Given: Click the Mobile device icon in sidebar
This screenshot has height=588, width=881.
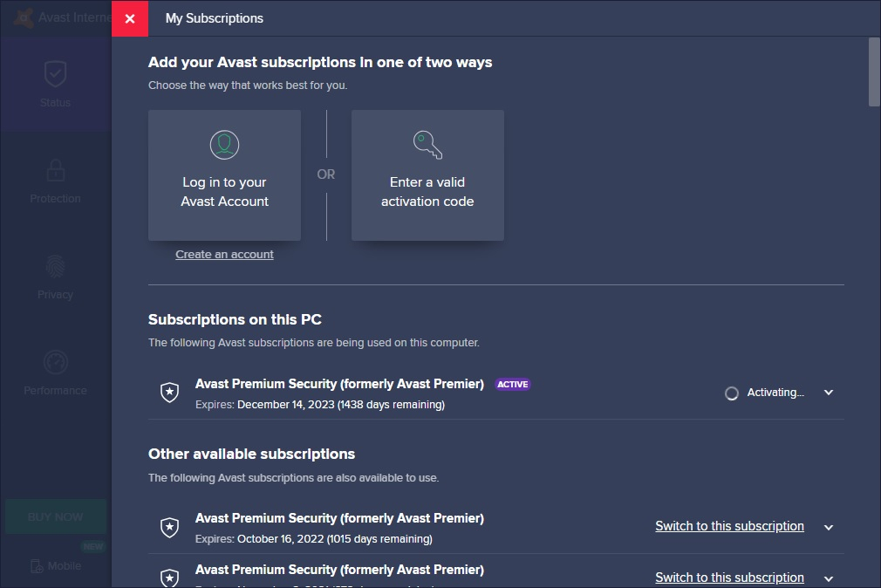Looking at the screenshot, I should pos(37,566).
